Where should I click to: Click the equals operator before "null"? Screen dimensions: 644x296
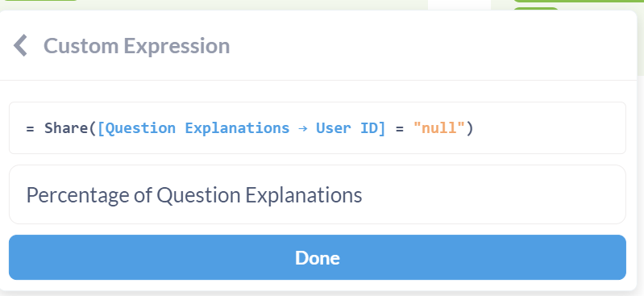pos(400,128)
